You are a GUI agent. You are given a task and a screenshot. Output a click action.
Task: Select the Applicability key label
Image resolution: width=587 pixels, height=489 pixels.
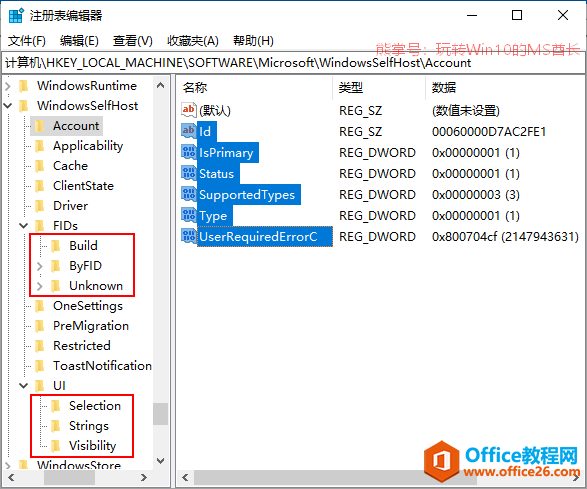88,146
